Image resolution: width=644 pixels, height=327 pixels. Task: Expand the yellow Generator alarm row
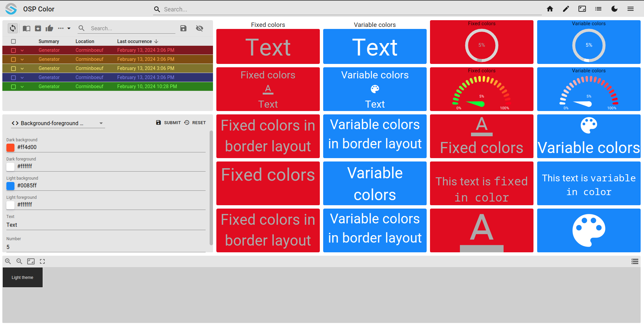(22, 68)
